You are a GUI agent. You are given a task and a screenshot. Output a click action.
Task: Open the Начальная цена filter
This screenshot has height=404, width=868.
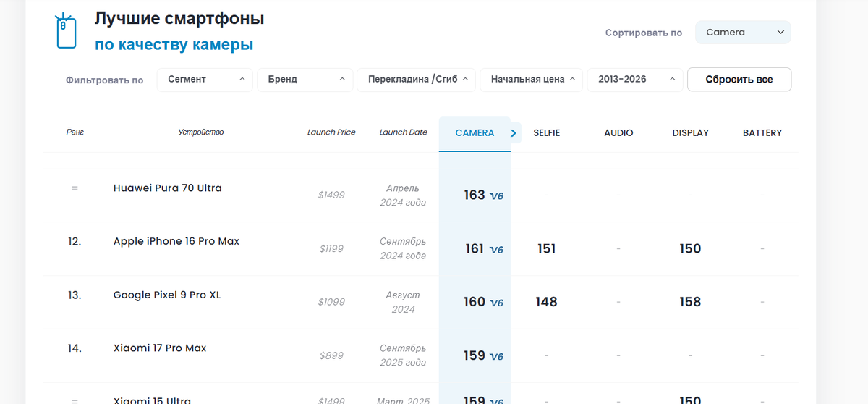coord(531,80)
